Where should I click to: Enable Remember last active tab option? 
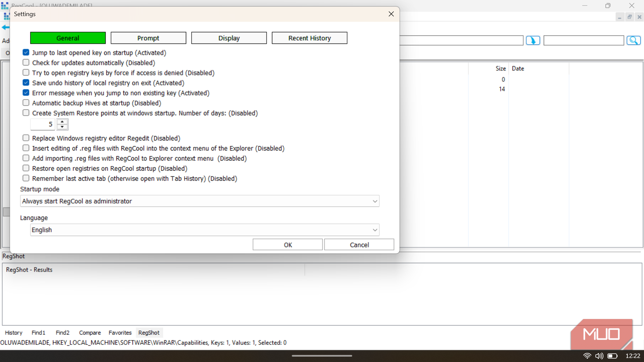pos(26,178)
